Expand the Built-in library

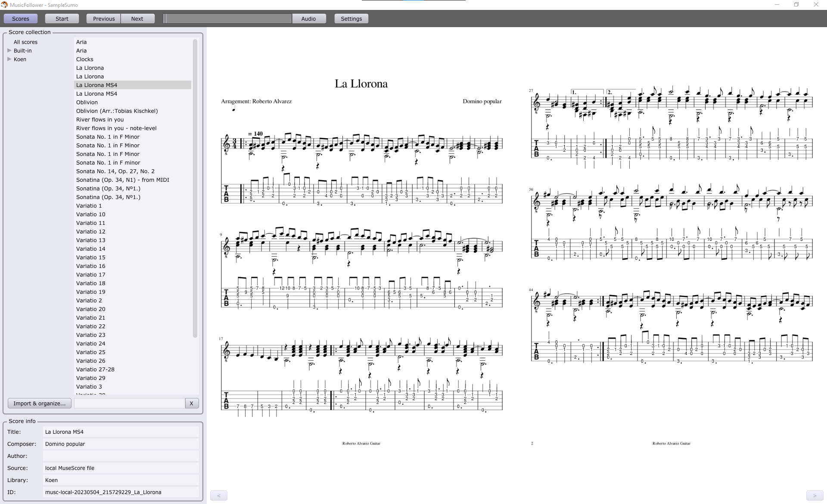click(9, 50)
